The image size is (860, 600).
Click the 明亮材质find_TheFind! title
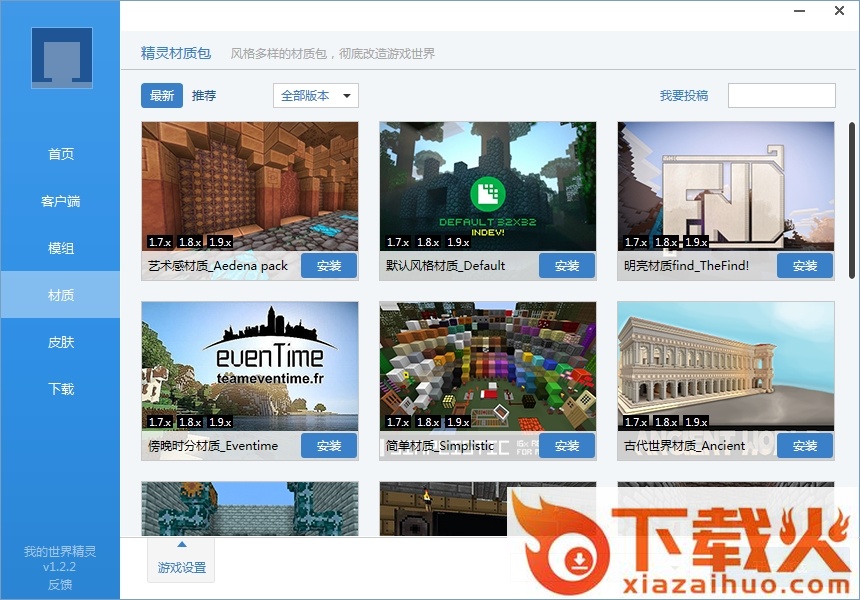pos(686,266)
